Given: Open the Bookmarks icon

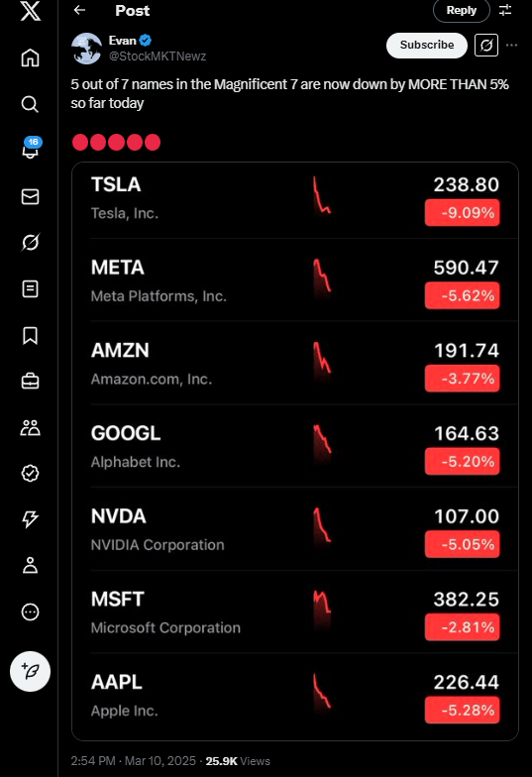Looking at the screenshot, I should 30,335.
